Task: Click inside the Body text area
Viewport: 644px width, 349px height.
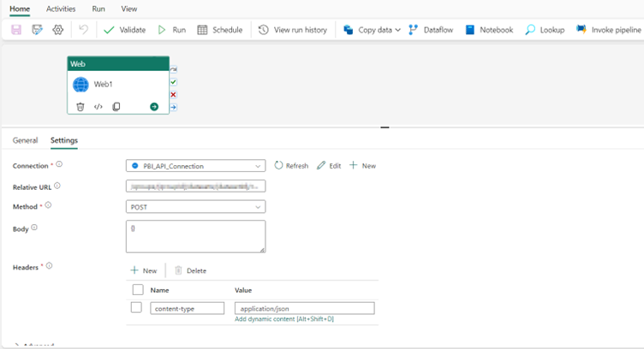Action: click(195, 236)
